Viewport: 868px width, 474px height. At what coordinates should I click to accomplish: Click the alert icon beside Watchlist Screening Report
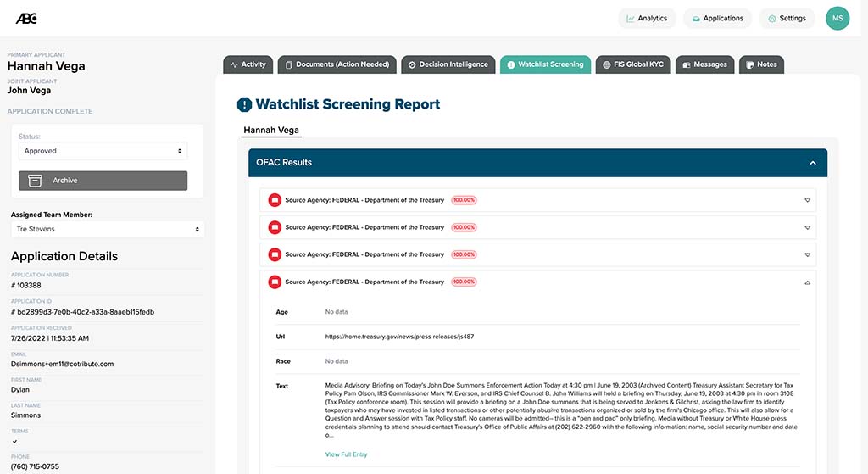pos(244,105)
